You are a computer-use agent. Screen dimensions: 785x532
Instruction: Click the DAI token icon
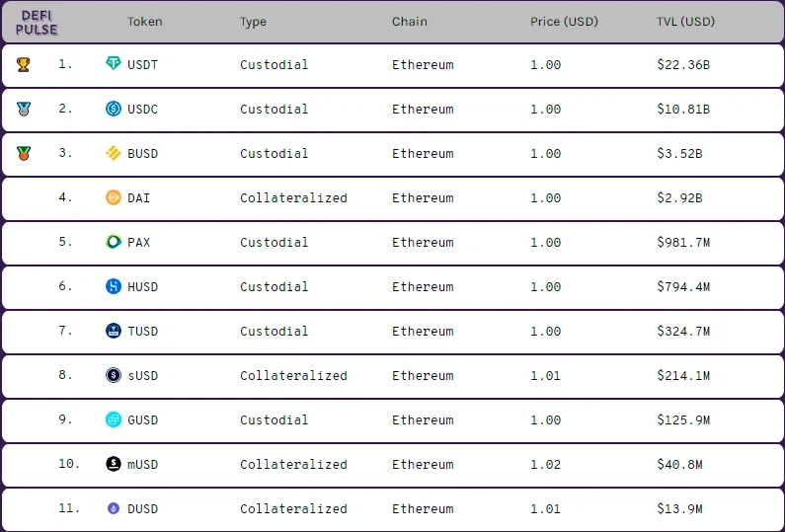[x=114, y=197]
